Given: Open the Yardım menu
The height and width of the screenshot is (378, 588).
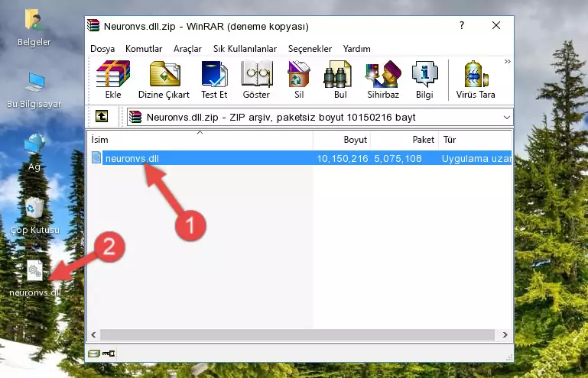Looking at the screenshot, I should pos(356,49).
